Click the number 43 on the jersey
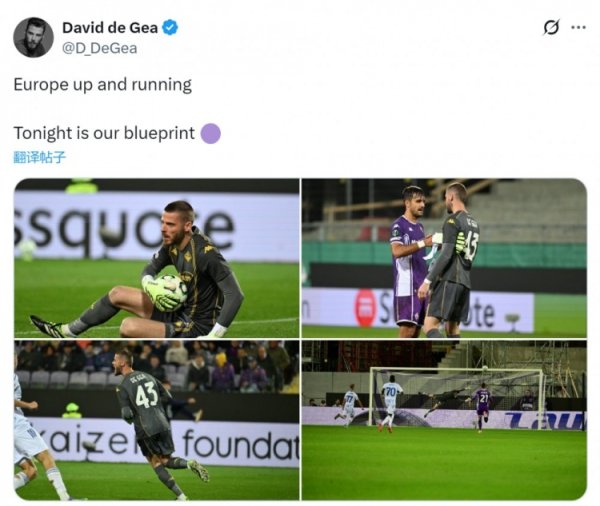The image size is (600, 506). [147, 395]
